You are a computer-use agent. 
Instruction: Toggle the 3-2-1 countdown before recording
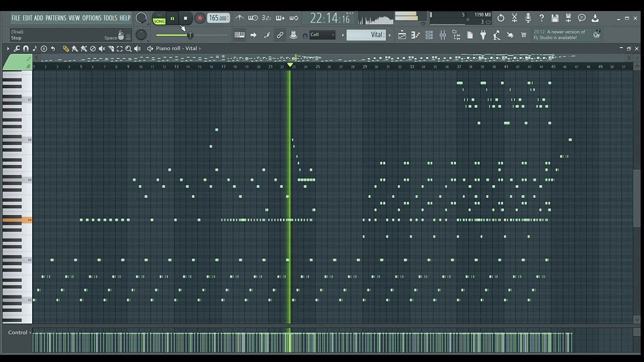tap(267, 18)
